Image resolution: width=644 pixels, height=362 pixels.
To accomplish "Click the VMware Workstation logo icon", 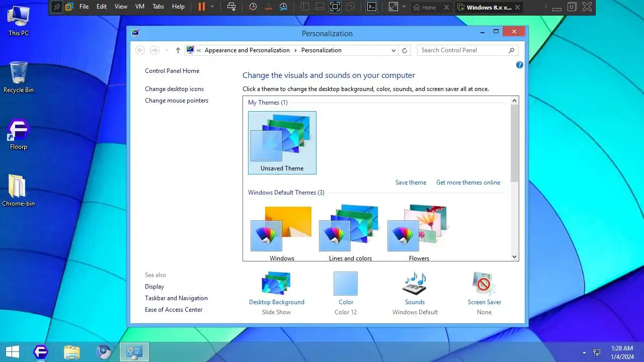I will pos(69,7).
